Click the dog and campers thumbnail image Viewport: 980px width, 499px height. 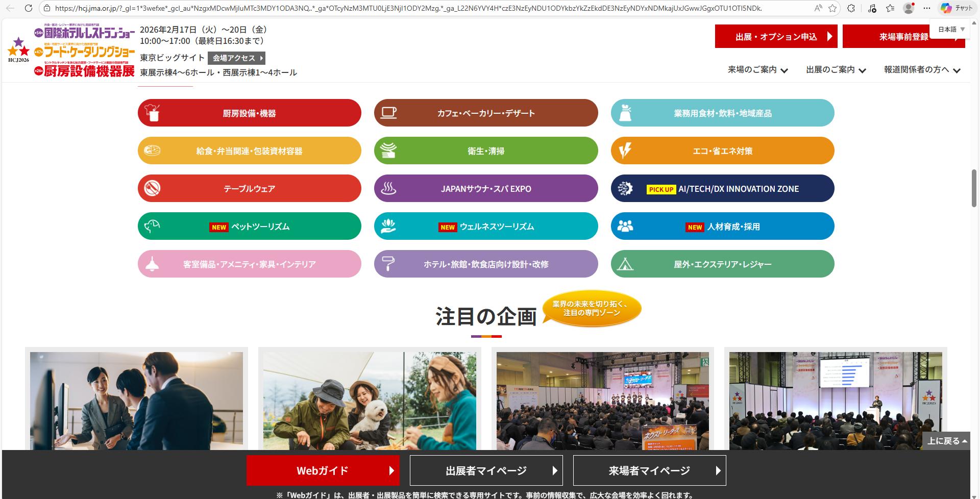pyautogui.click(x=370, y=401)
